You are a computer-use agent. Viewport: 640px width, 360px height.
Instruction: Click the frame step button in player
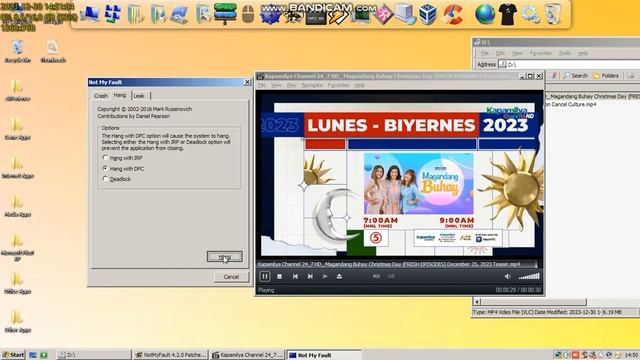point(325,276)
